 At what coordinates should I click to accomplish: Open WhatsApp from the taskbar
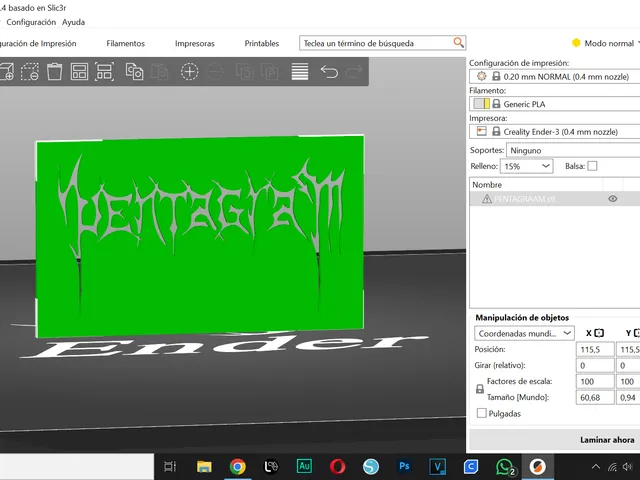[x=504, y=467]
